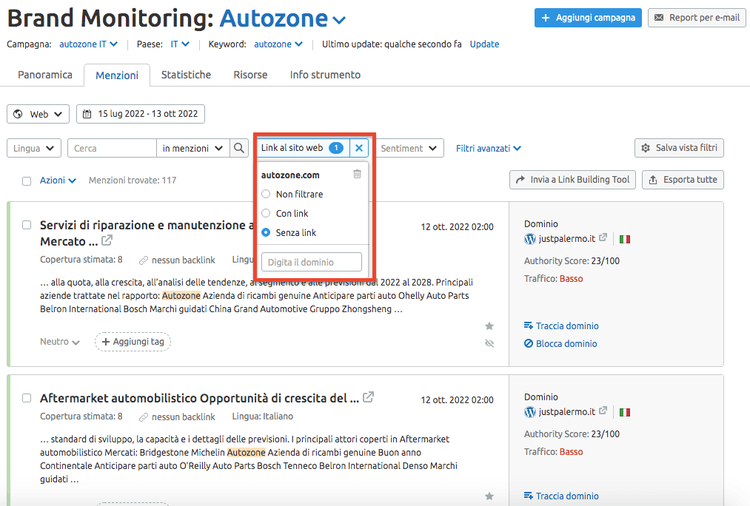Open justpalermo.it external link in first card
Image resolution: width=750 pixels, height=506 pixels.
603,237
